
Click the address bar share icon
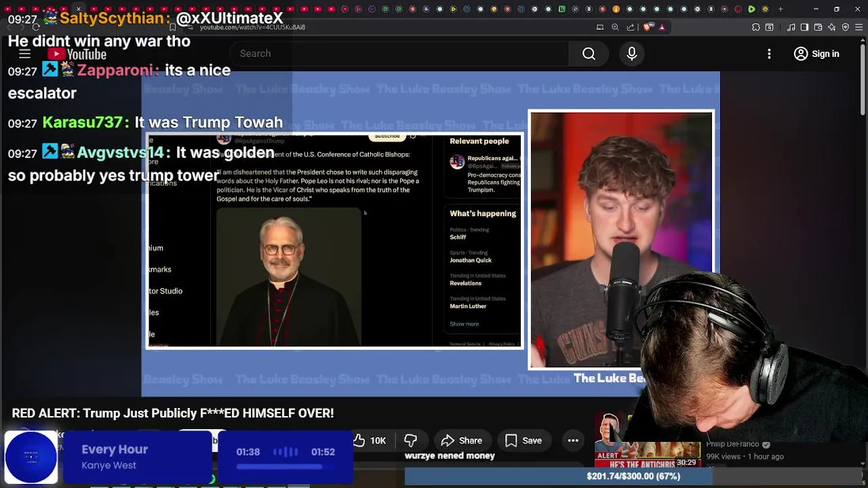(631, 27)
